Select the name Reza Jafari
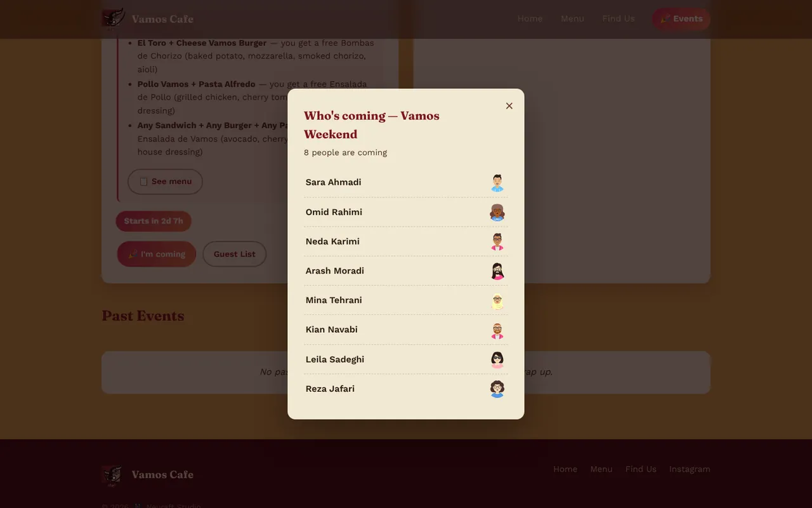This screenshot has height=508, width=812. 330,389
